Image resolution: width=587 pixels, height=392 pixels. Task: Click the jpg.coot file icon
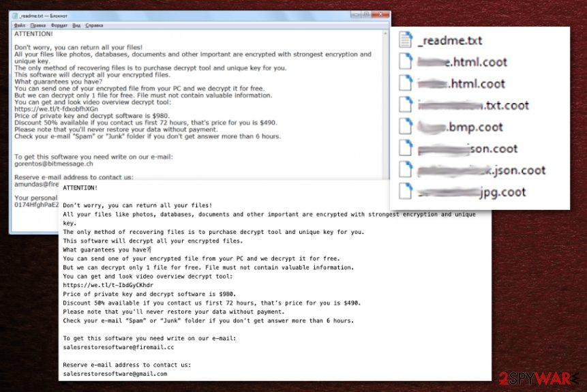(x=406, y=192)
